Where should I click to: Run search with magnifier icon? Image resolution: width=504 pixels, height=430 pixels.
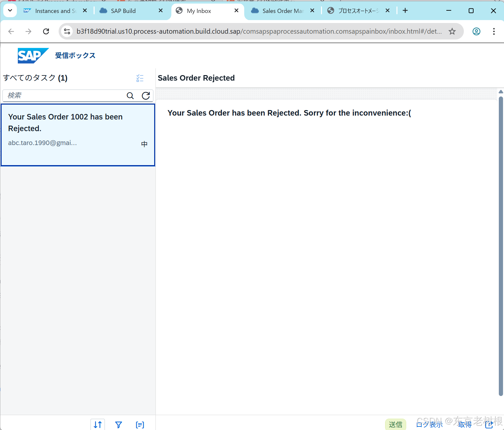pos(130,96)
